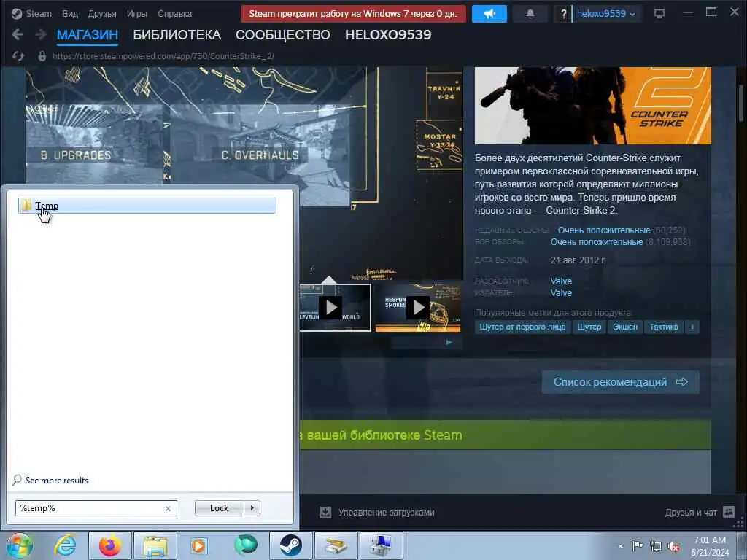Switch to Big Picture mode monitor icon
The height and width of the screenshot is (560, 747).
click(659, 14)
